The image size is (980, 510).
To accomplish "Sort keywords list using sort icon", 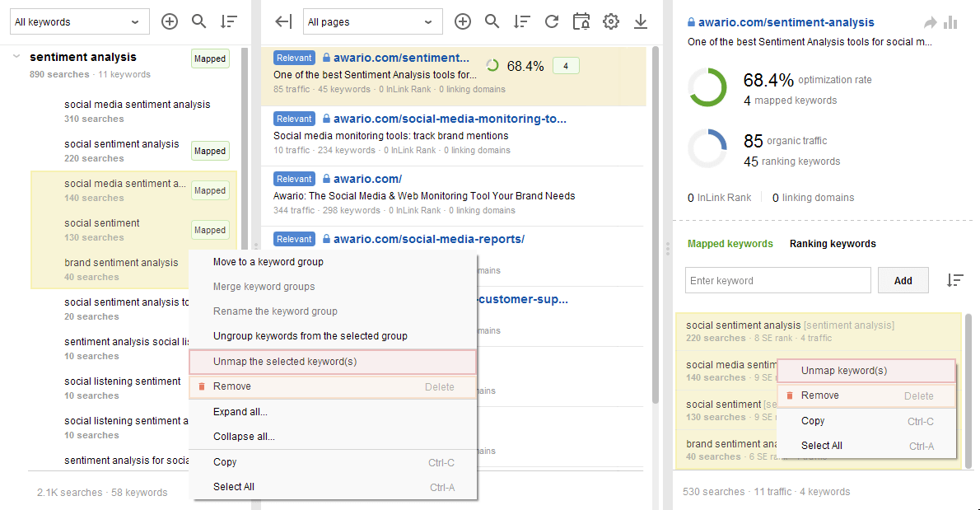I will click(229, 22).
